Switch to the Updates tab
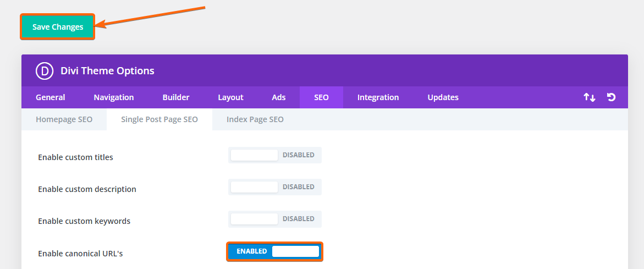The height and width of the screenshot is (269, 644). coord(443,97)
